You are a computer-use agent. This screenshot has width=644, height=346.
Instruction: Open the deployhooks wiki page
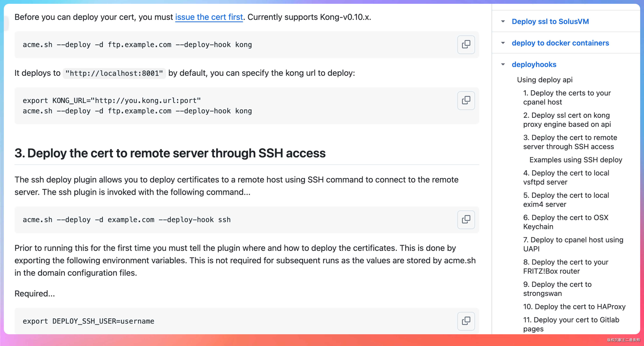[534, 64]
